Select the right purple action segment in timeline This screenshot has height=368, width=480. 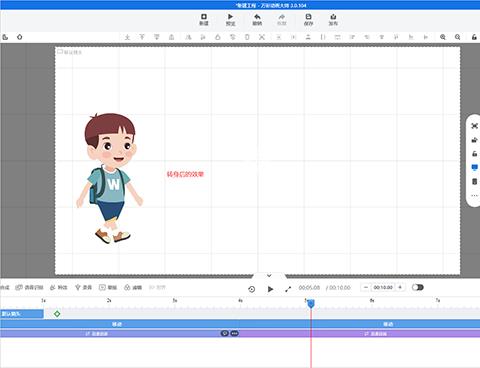360,333
